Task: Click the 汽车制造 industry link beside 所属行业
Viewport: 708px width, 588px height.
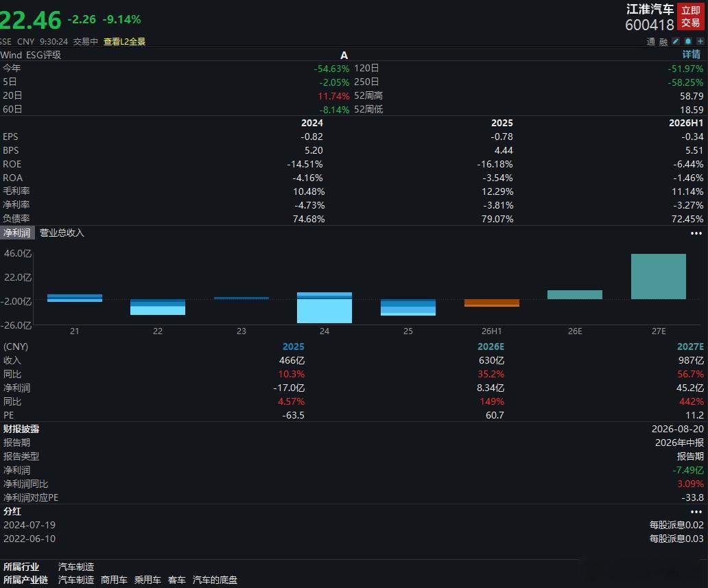Action: coord(76,567)
